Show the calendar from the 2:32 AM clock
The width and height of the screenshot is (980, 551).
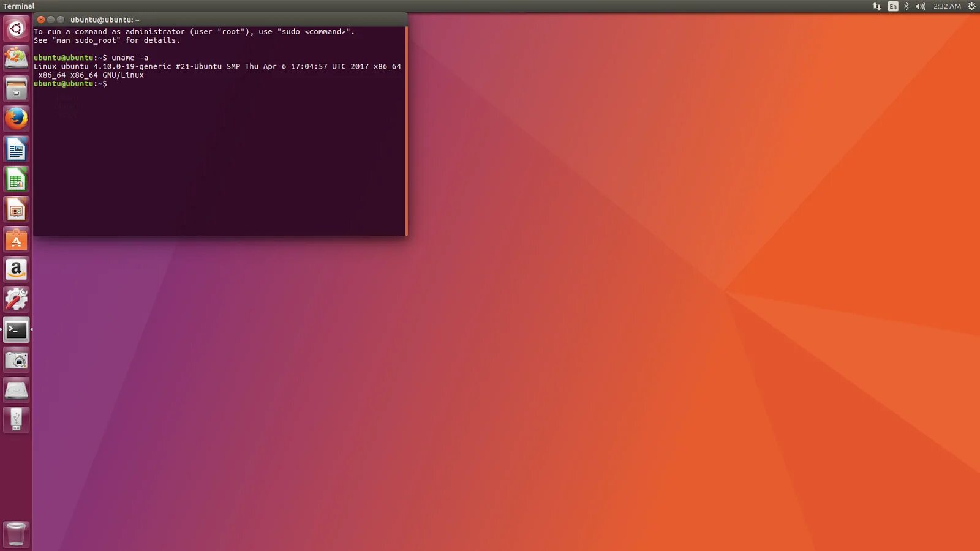tap(947, 6)
